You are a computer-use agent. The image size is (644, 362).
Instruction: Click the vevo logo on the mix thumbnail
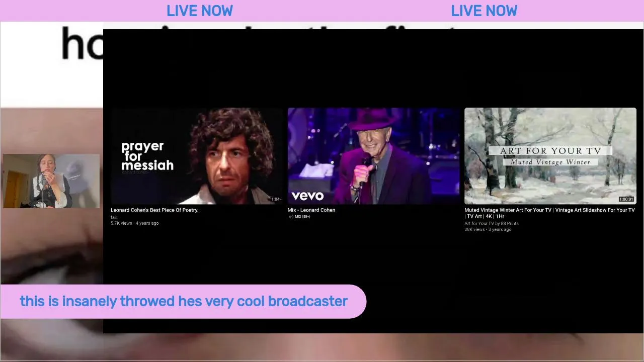(x=307, y=196)
